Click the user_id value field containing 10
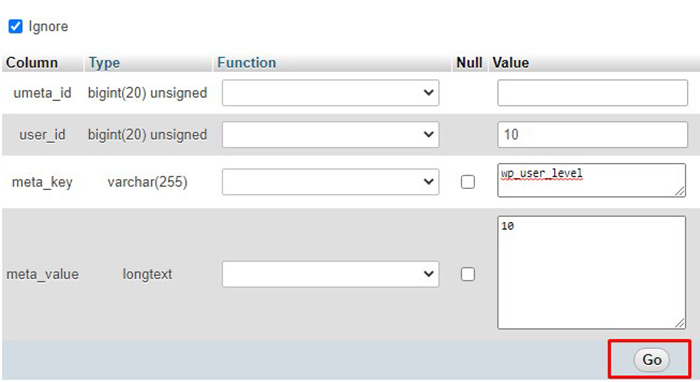Viewport: 700px width, 382px height. (x=592, y=134)
